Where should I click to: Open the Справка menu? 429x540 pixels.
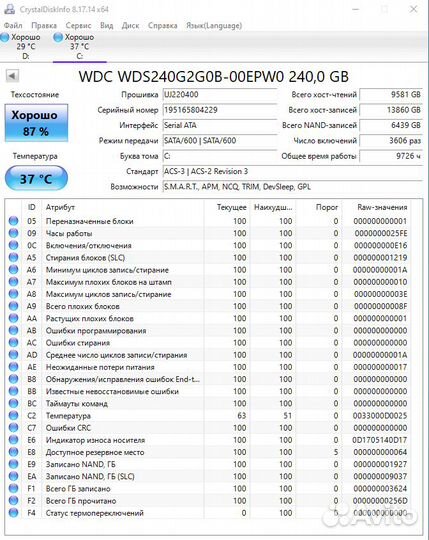(x=163, y=25)
